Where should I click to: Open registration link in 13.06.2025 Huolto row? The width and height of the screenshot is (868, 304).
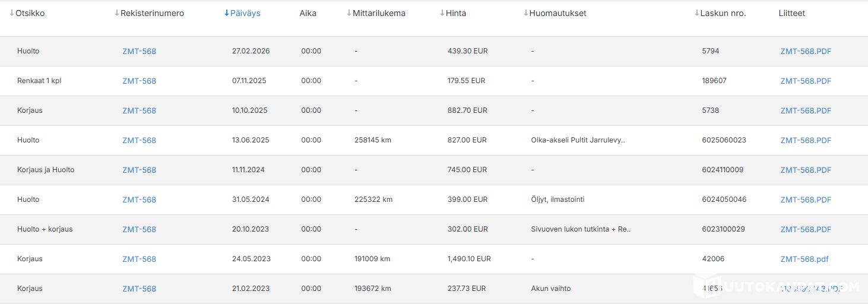point(139,140)
